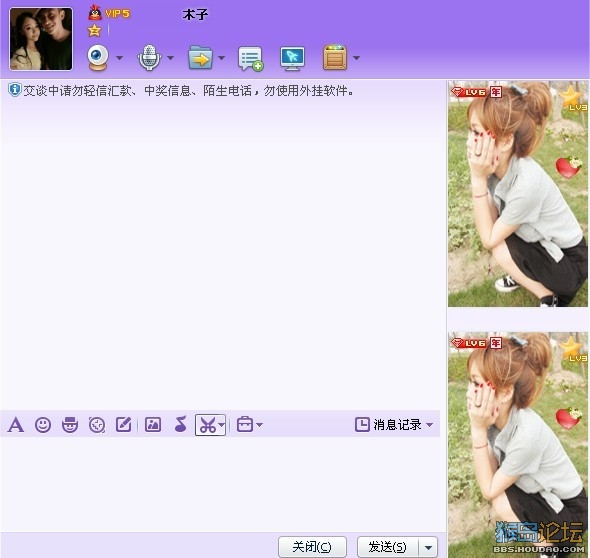Click the 关闭(C) button

312,547
